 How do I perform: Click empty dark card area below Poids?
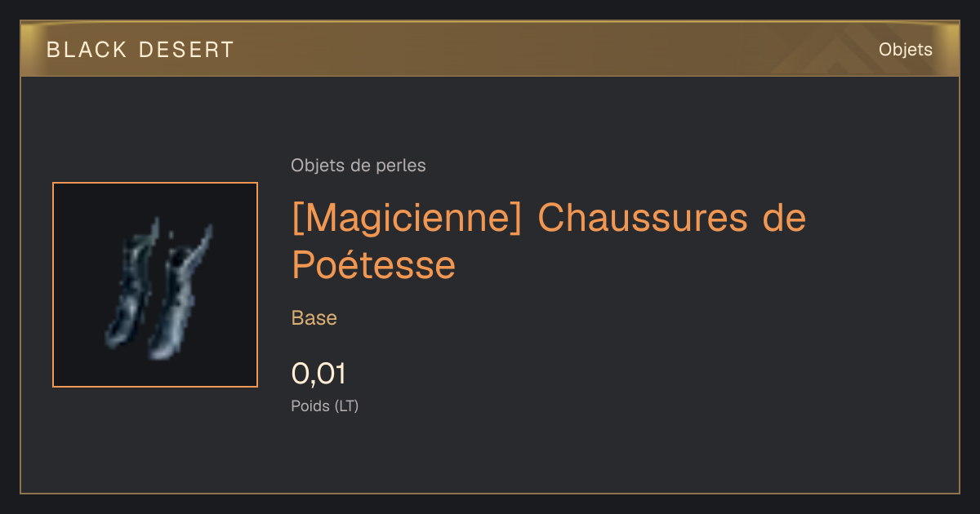pos(572,457)
